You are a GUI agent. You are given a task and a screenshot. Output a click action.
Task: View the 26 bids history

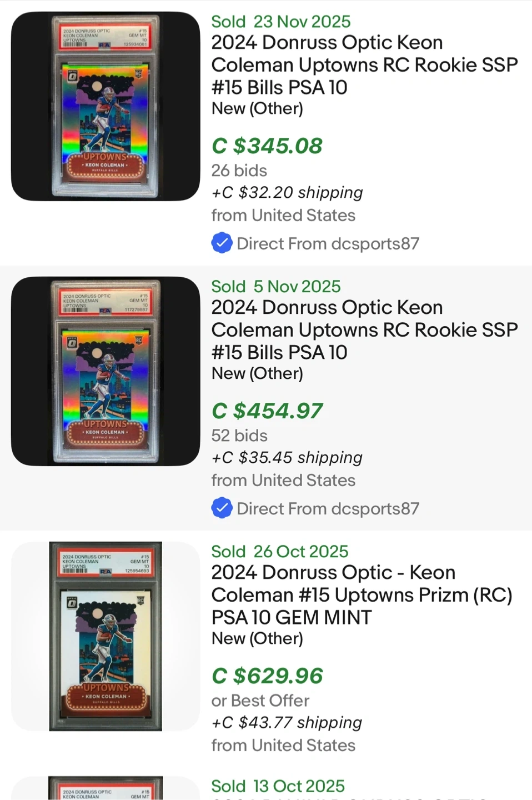(239, 171)
